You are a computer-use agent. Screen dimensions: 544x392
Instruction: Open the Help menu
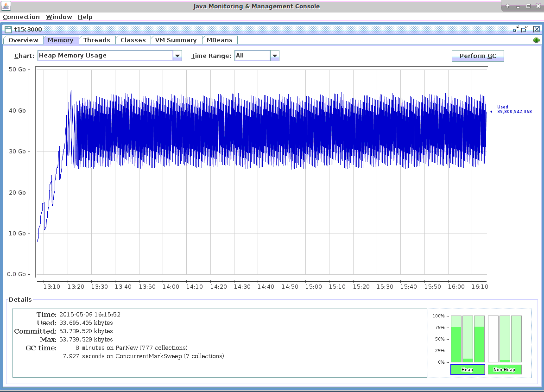[x=85, y=17]
